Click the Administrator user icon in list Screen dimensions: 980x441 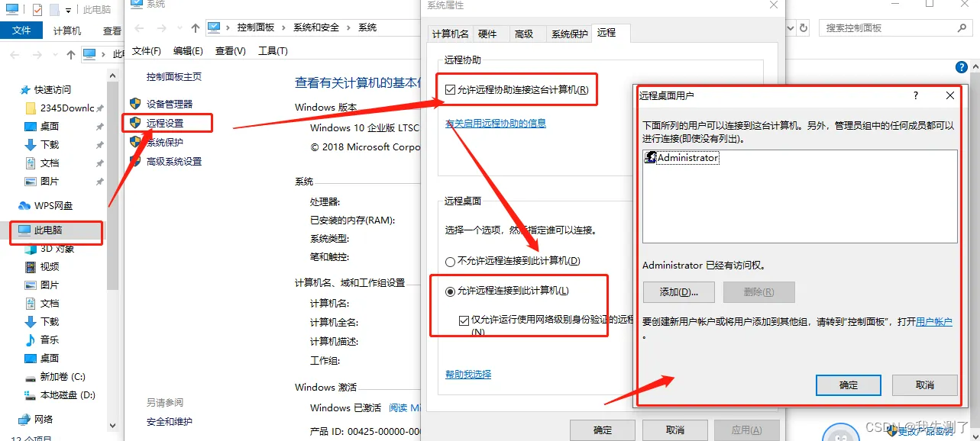tap(651, 158)
